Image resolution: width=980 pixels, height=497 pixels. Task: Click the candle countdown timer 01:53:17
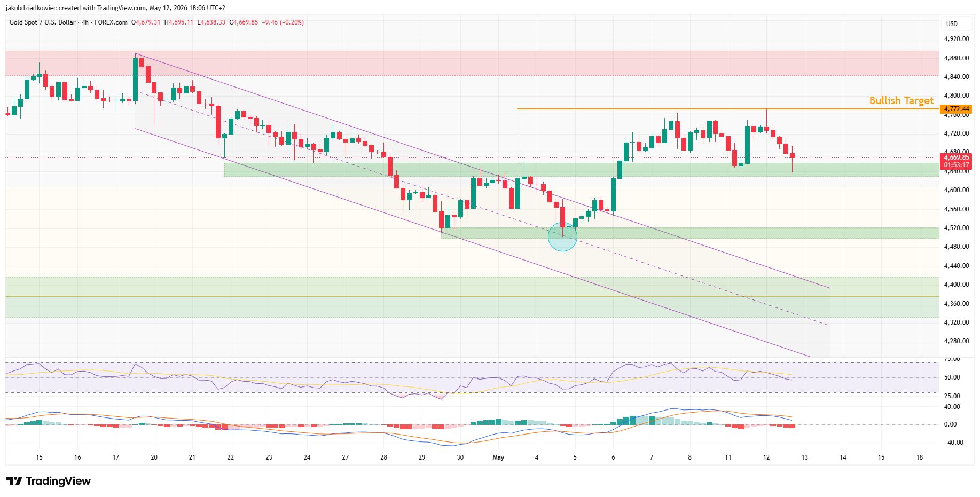point(956,165)
